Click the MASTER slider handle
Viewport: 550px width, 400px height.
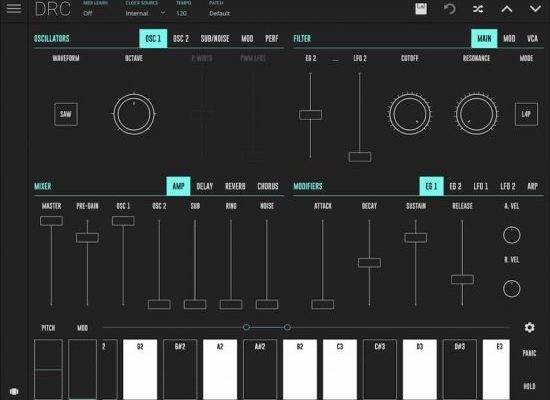[x=52, y=221]
